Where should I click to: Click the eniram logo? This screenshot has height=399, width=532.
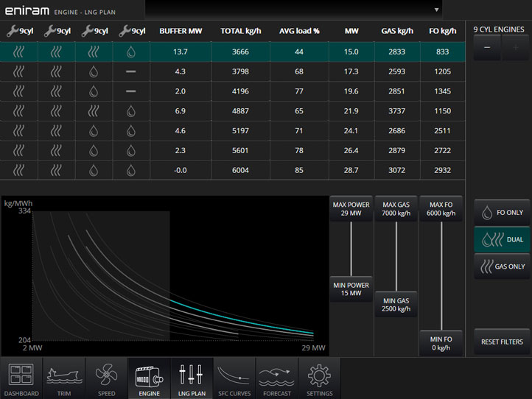(27, 11)
